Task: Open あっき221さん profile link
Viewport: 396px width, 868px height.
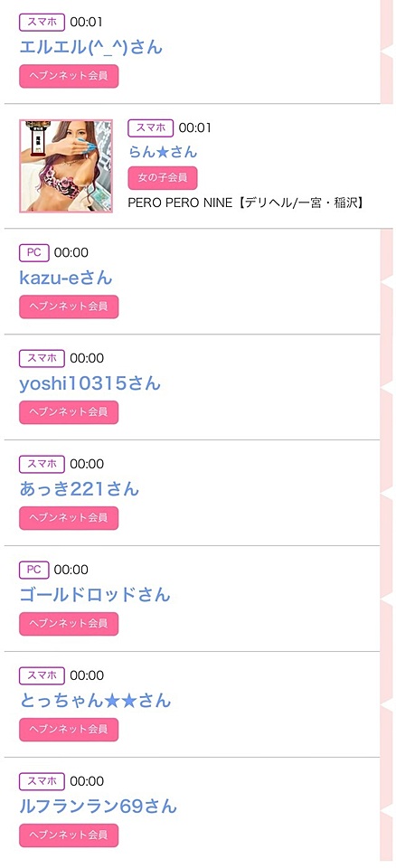Action: tap(80, 489)
